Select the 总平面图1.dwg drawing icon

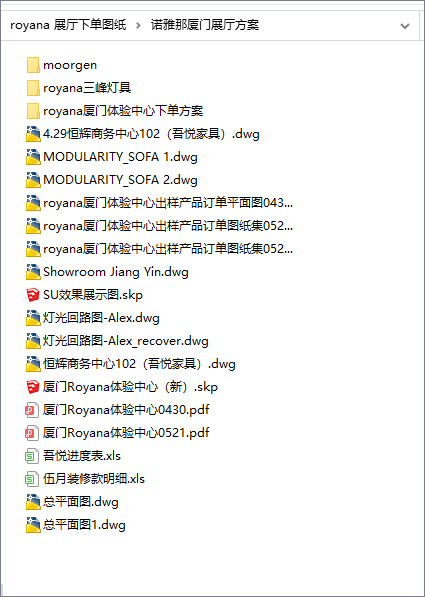33,525
